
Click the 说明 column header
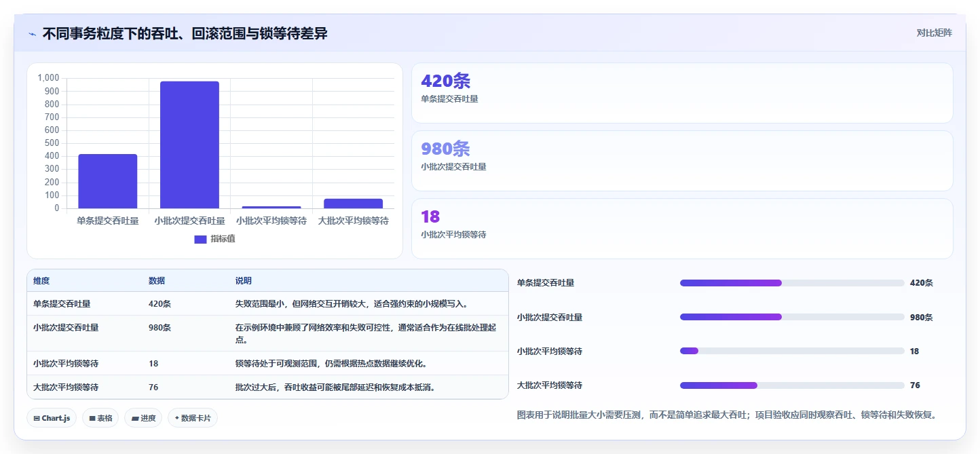point(244,281)
